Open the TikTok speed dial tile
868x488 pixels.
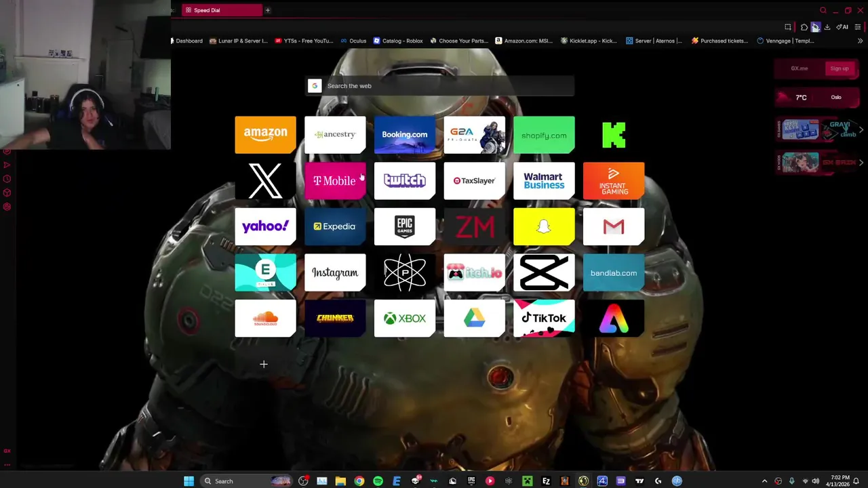click(x=544, y=319)
